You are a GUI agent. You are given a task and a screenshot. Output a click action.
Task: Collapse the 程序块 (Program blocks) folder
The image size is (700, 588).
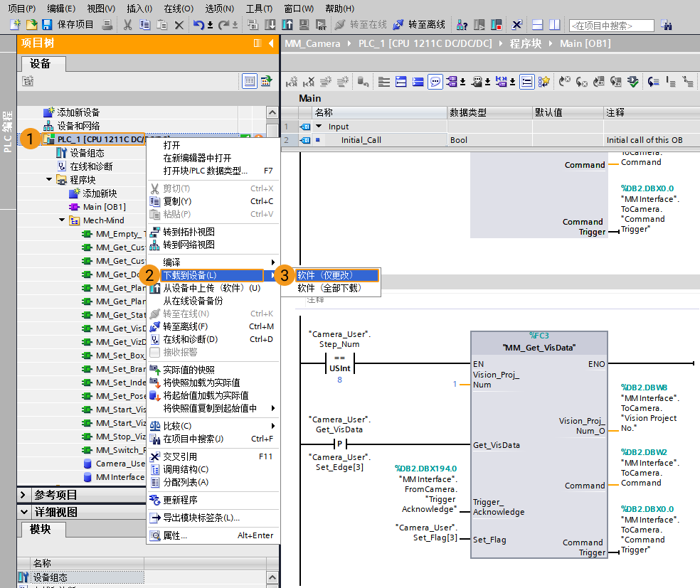pos(49,180)
